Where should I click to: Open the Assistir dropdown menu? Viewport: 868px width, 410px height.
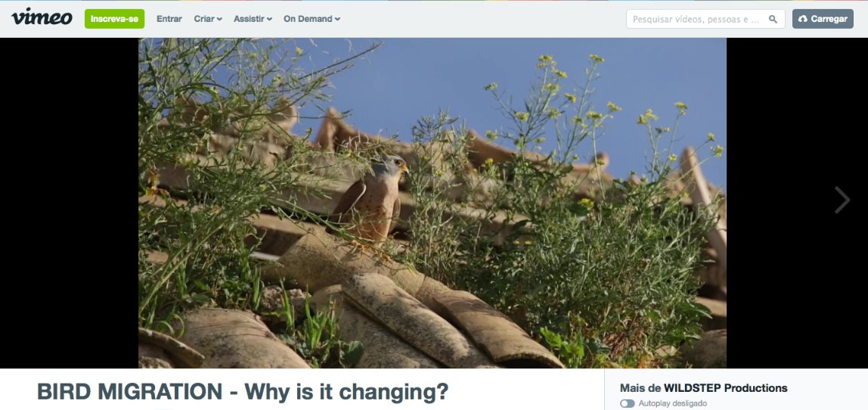(x=253, y=19)
